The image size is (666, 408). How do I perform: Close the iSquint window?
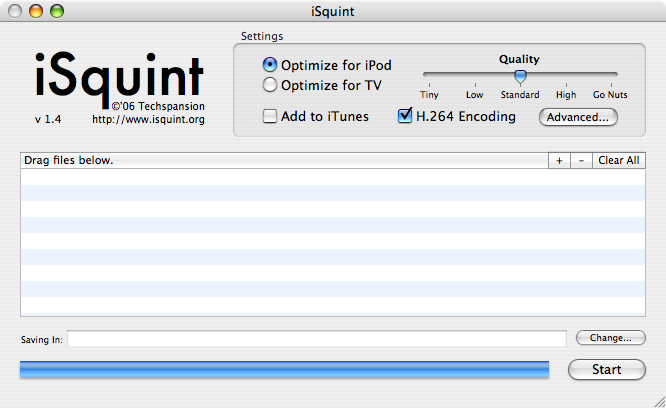point(15,11)
